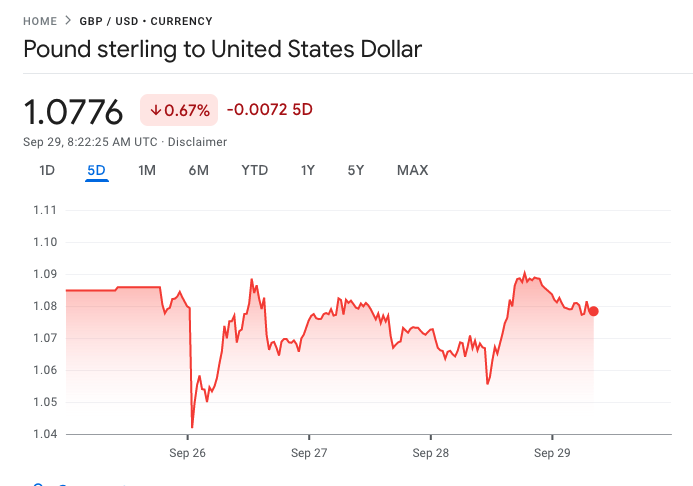693x486 pixels.
Task: Click the red current-price dot on chart
Action: [594, 311]
